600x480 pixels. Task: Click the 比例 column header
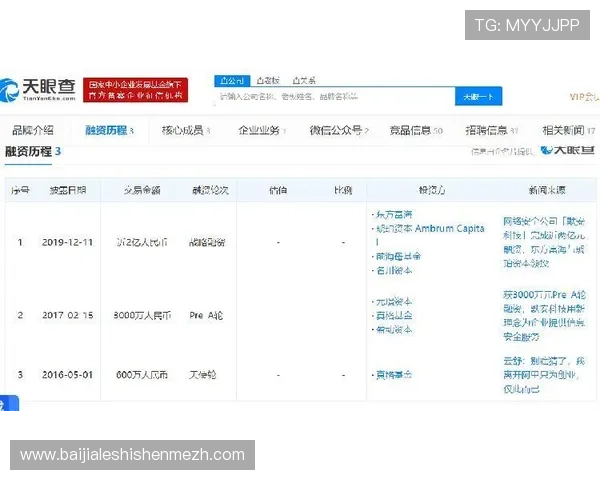(x=343, y=190)
